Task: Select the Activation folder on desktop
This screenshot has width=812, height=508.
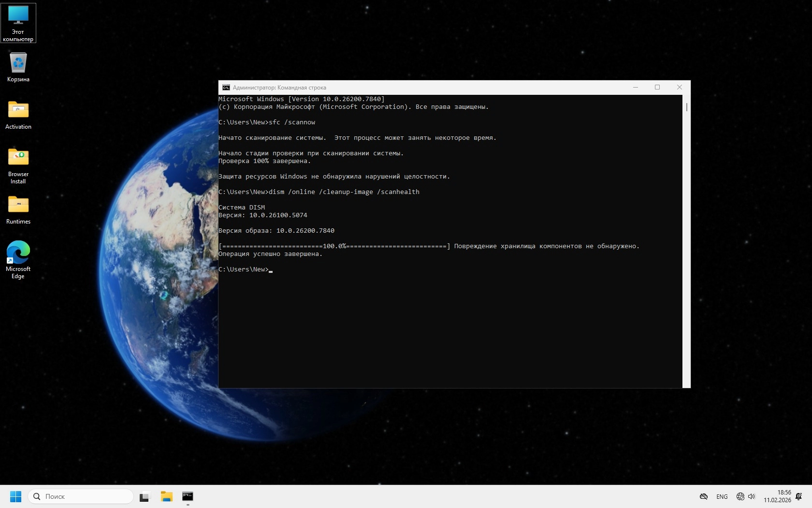Action: (x=18, y=115)
